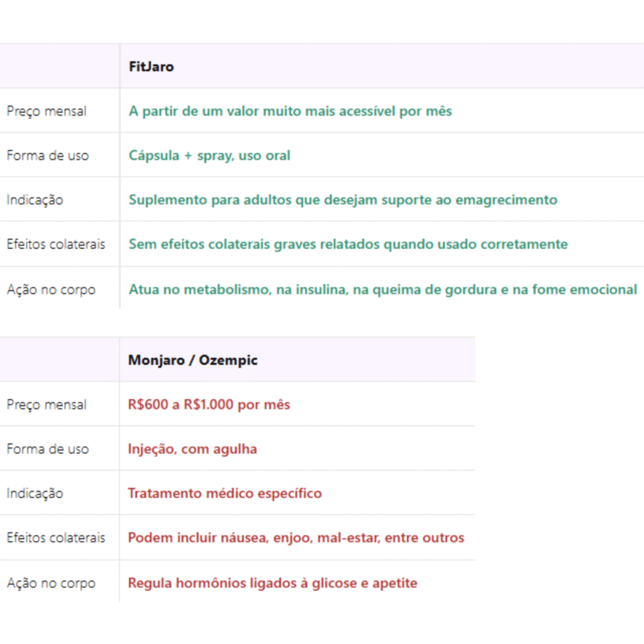This screenshot has width=644, height=644.
Task: Click the "R$600 a R$1.000 por mês" price
Action: [209, 404]
